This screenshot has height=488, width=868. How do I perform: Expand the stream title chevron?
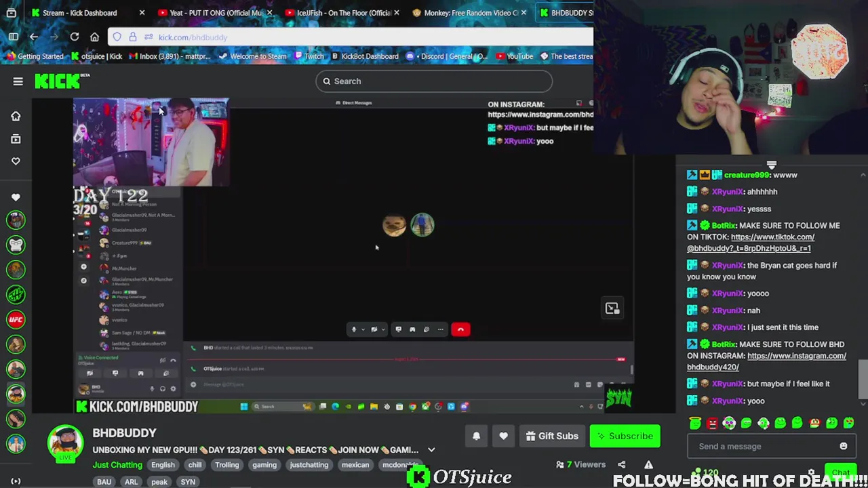[431, 450]
